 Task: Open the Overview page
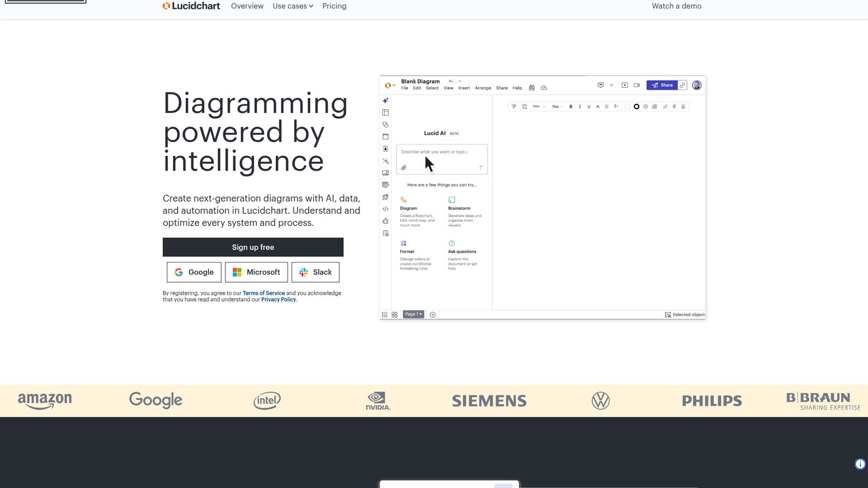coord(247,6)
